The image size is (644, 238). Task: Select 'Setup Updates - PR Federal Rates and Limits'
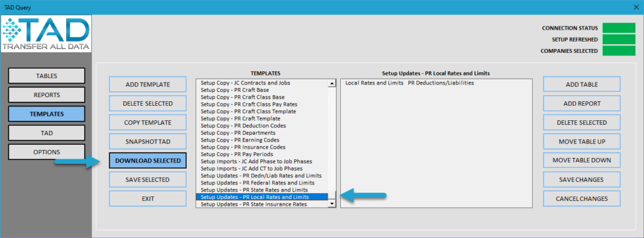pos(262,183)
